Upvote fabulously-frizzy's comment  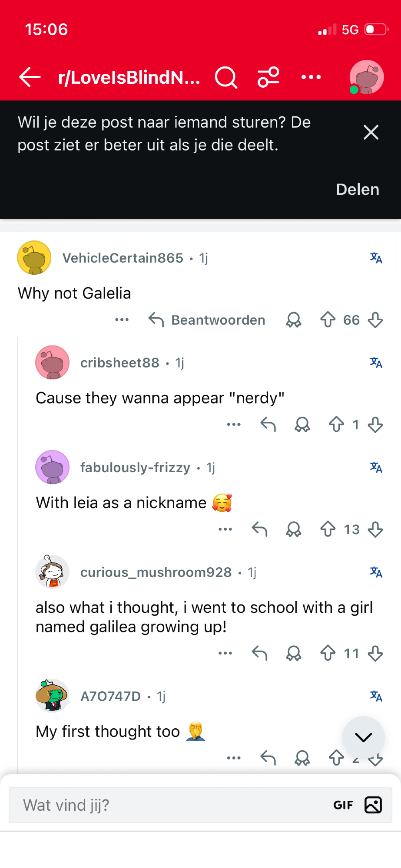click(328, 529)
